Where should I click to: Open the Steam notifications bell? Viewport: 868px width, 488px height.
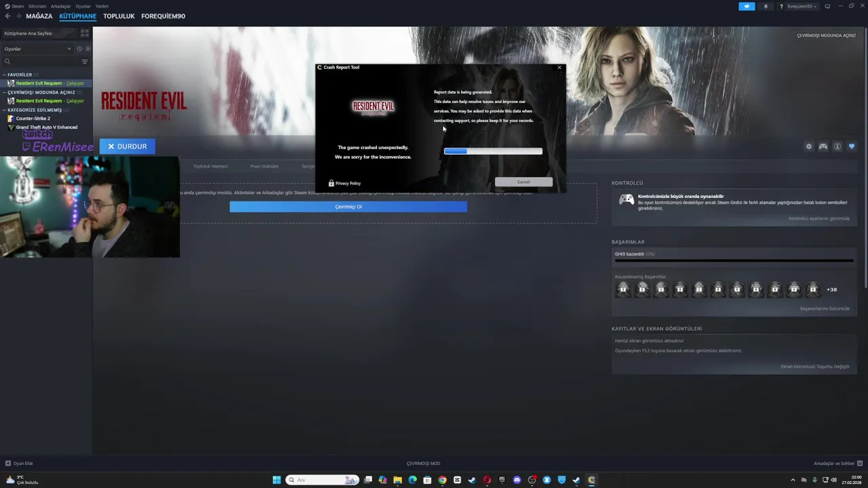766,6
